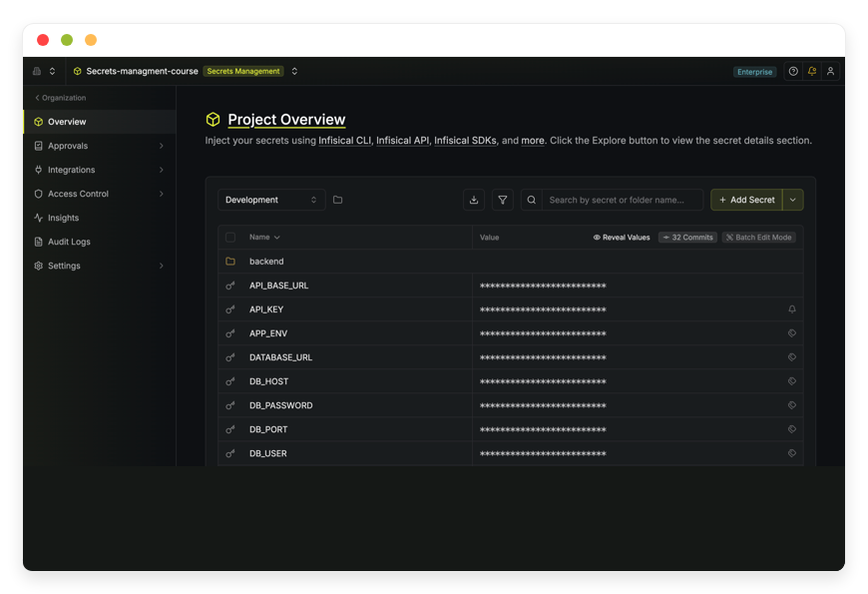The height and width of the screenshot is (594, 868).
Task: Open the project switcher next to Secrets Management
Action: pyautogui.click(x=294, y=71)
